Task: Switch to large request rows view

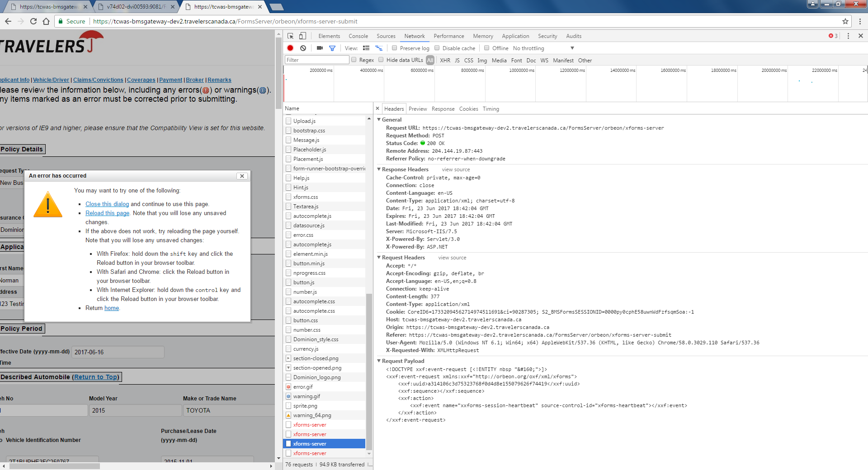Action: point(366,48)
